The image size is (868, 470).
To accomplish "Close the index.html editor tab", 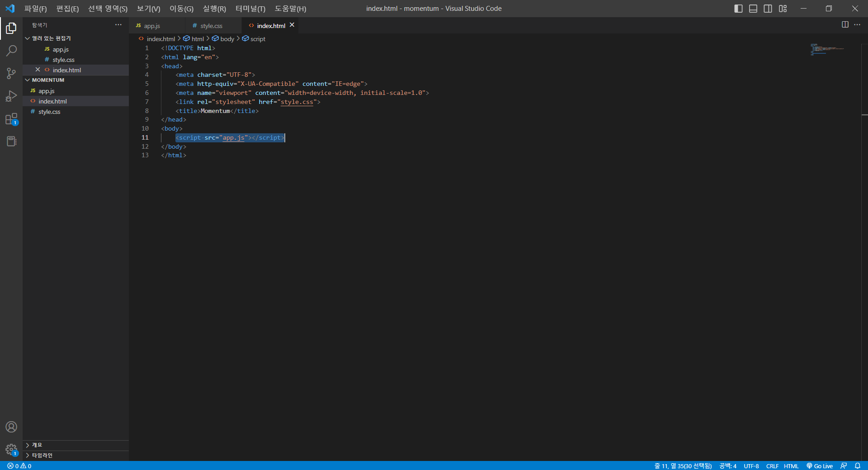I will click(292, 25).
